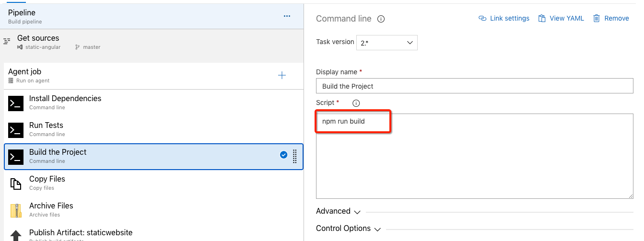This screenshot has height=241, width=644.
Task: Click the Run Tests terminal icon
Action: click(16, 130)
